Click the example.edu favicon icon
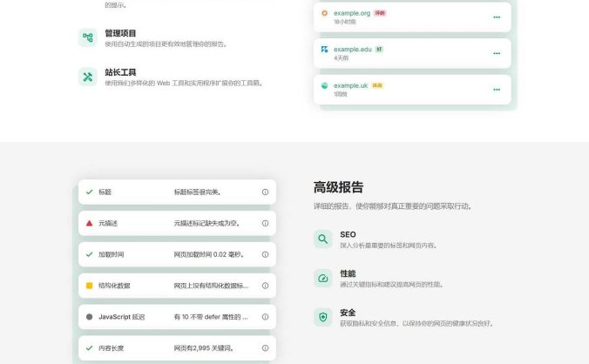Screen dimensions: 589x364 click(x=324, y=49)
